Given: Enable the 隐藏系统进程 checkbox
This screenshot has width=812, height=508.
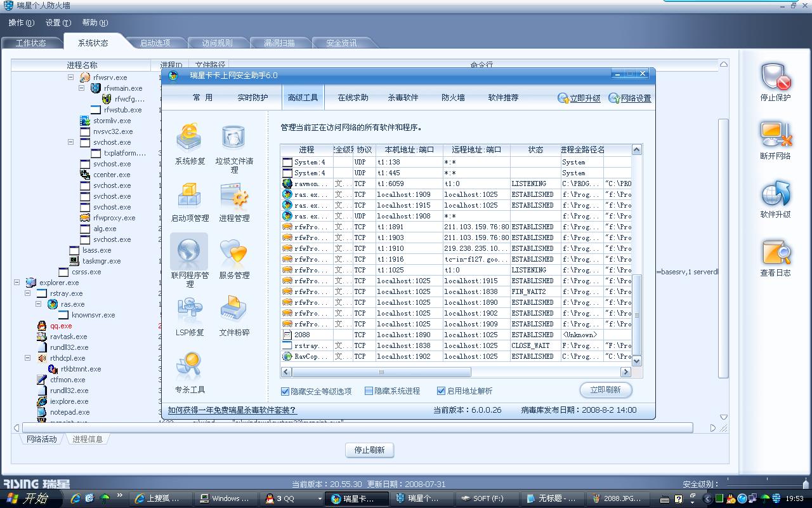Looking at the screenshot, I should 369,391.
